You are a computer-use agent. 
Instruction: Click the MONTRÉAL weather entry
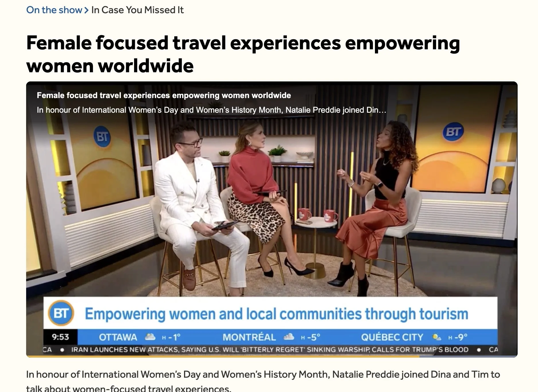tap(271, 337)
